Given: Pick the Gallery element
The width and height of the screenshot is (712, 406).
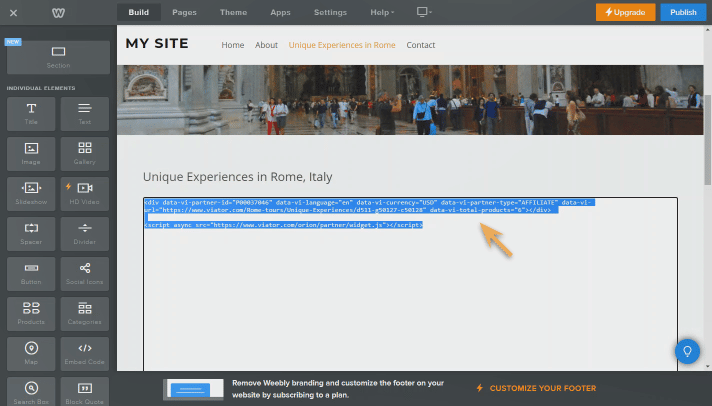Looking at the screenshot, I should [84, 153].
